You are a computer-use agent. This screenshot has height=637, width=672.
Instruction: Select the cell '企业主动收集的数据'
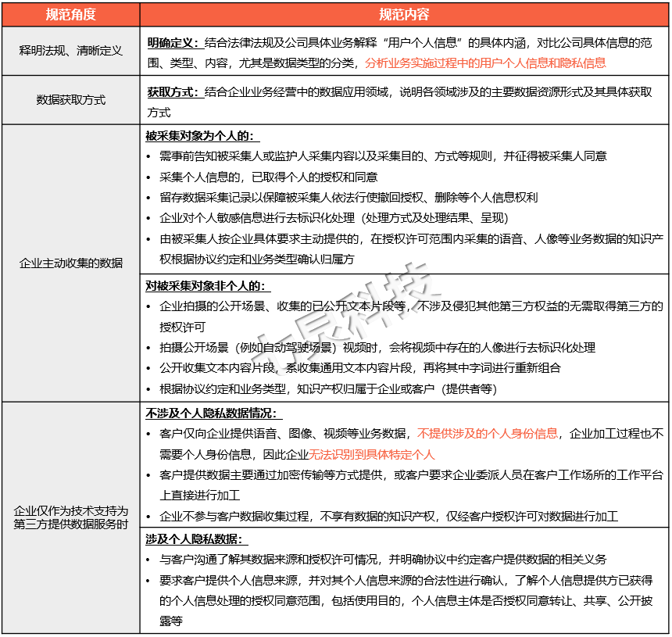pyautogui.click(x=70, y=263)
